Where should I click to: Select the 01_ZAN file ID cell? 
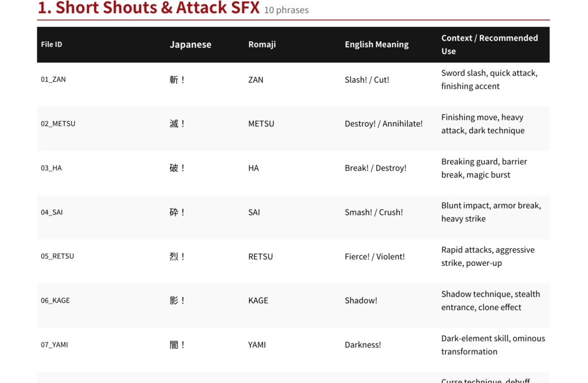[x=53, y=79]
